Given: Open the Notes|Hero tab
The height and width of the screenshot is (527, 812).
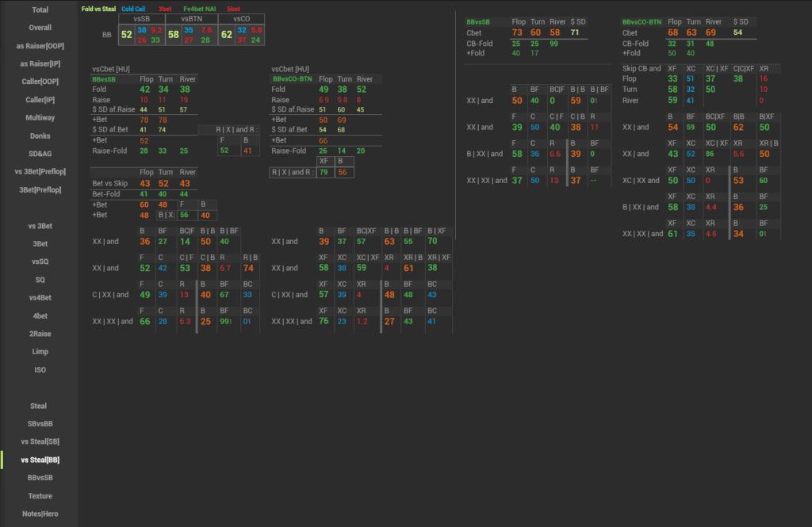Looking at the screenshot, I should [40, 514].
